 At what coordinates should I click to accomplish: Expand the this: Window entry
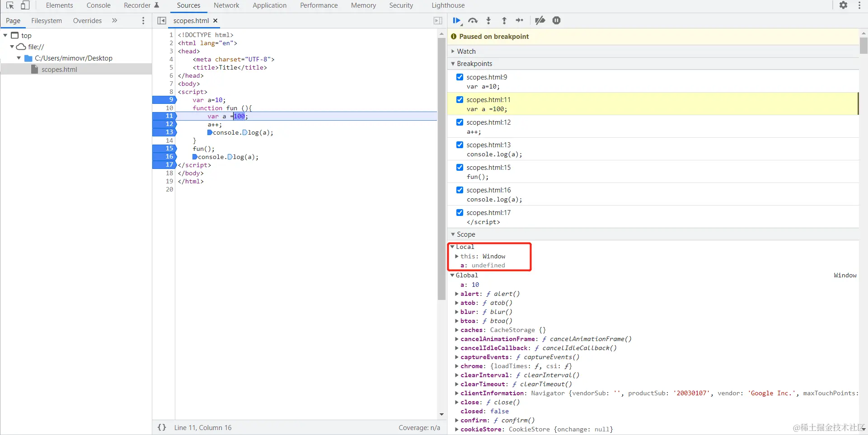[457, 256]
